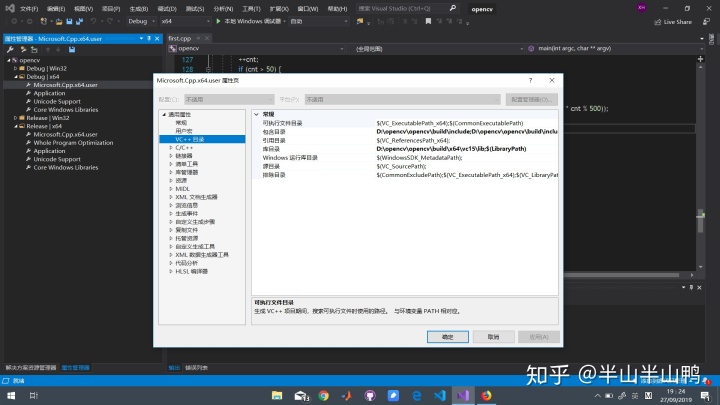Open the Mail app from the taskbar

point(301,395)
